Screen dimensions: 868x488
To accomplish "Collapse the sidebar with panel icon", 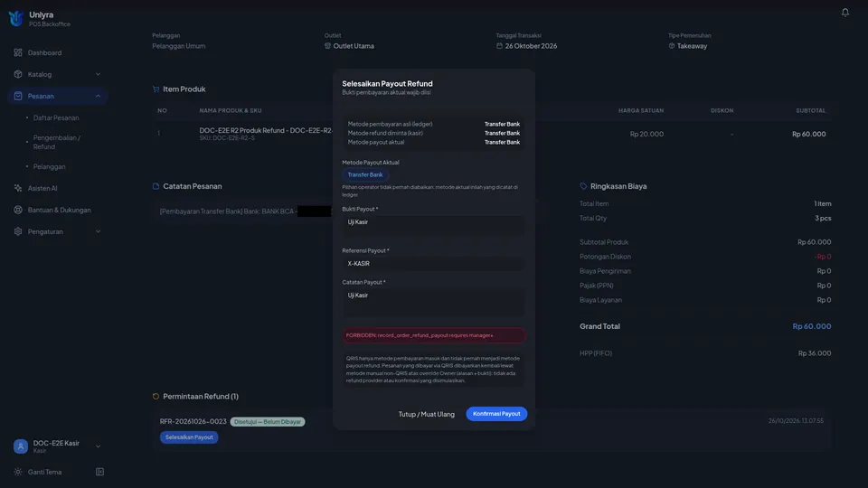I will point(99,472).
